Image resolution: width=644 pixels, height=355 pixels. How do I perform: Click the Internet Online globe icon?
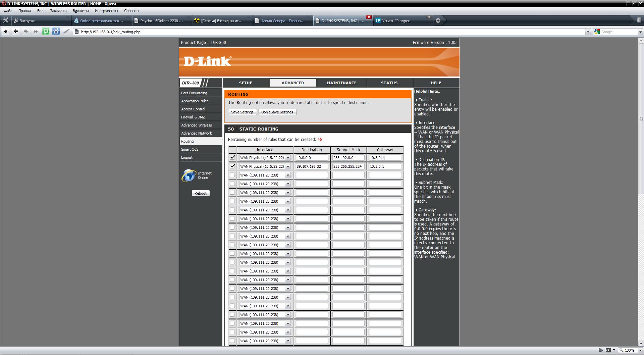pyautogui.click(x=189, y=175)
